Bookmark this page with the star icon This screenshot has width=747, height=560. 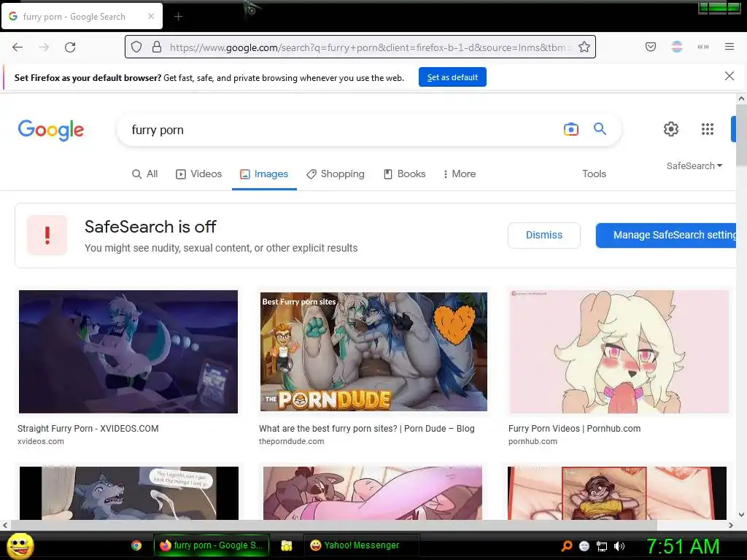point(584,47)
